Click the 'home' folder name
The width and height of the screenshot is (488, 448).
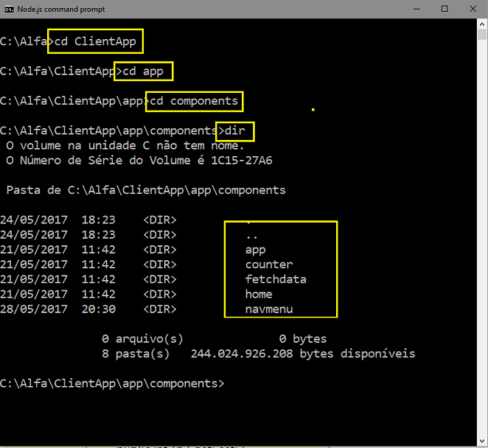[x=259, y=294]
